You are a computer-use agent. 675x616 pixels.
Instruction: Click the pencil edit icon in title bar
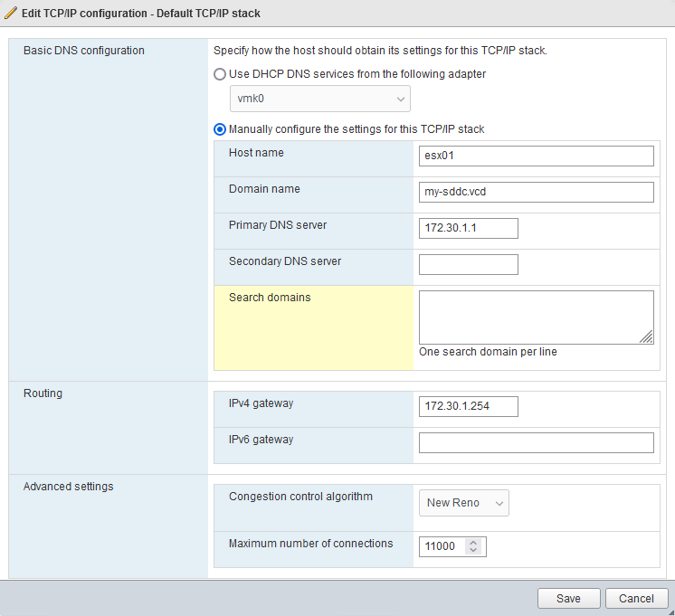11,13
